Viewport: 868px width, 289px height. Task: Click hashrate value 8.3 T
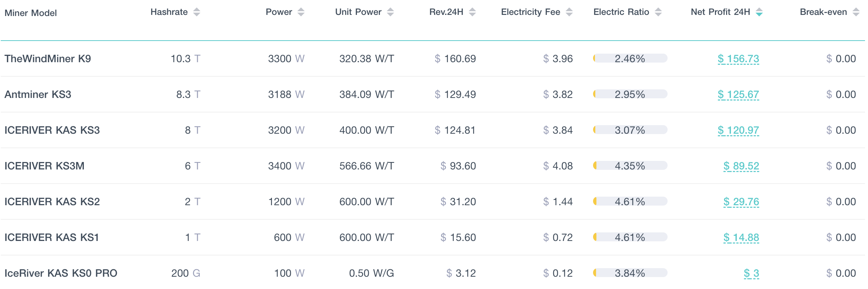pos(189,95)
